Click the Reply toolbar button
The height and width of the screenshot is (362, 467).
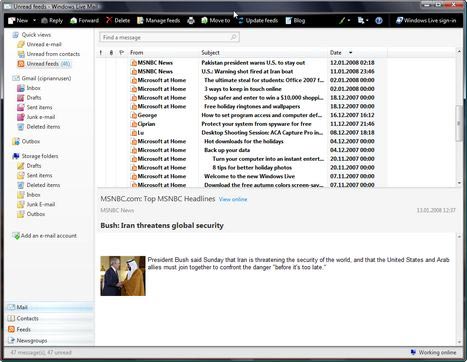(x=52, y=21)
